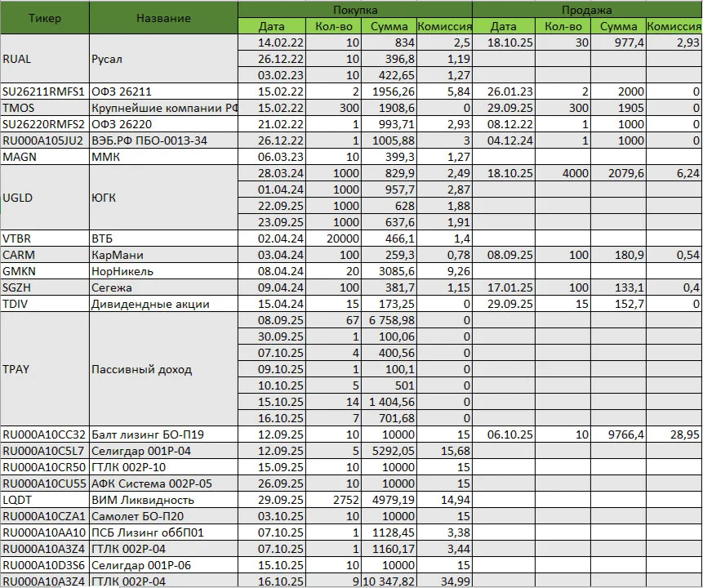Viewport: 703px width, 588px height.
Task: Select sale date 08.12.22
Action: [x=504, y=124]
